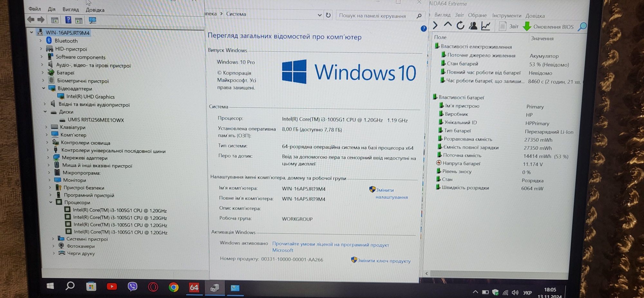This screenshot has width=644, height=298.
Task: Click the back arrow in Device Manager toolbar
Action: point(31,20)
